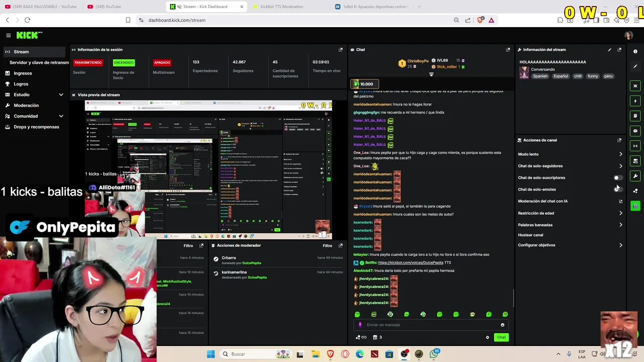Image resolution: width=644 pixels, height=362 pixels.
Task: Click the purple microphone icon in message box
Action: 360,325
